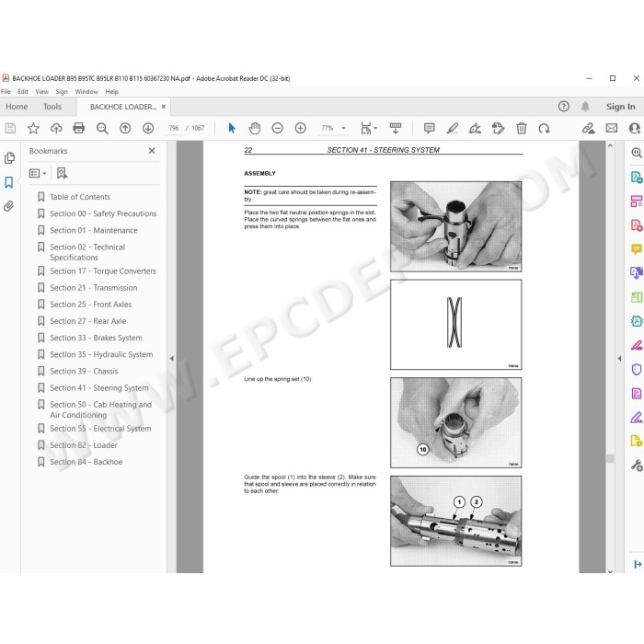Add a sticky note comment

point(430,129)
